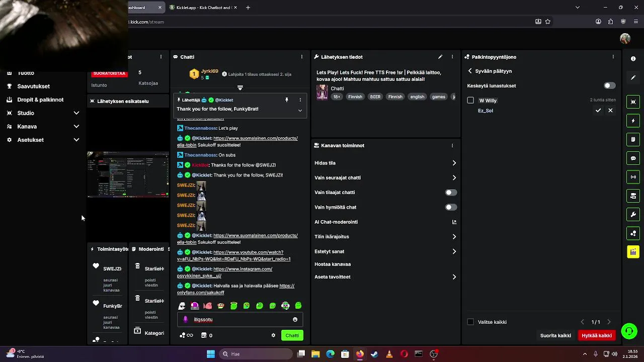This screenshot has height=362, width=644.
Task: Open Chatti panel three-dot options
Action: [302, 57]
